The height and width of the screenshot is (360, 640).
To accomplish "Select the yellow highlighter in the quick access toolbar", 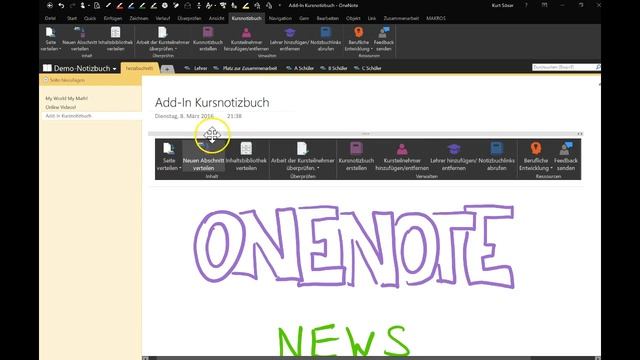I will pos(246,5).
